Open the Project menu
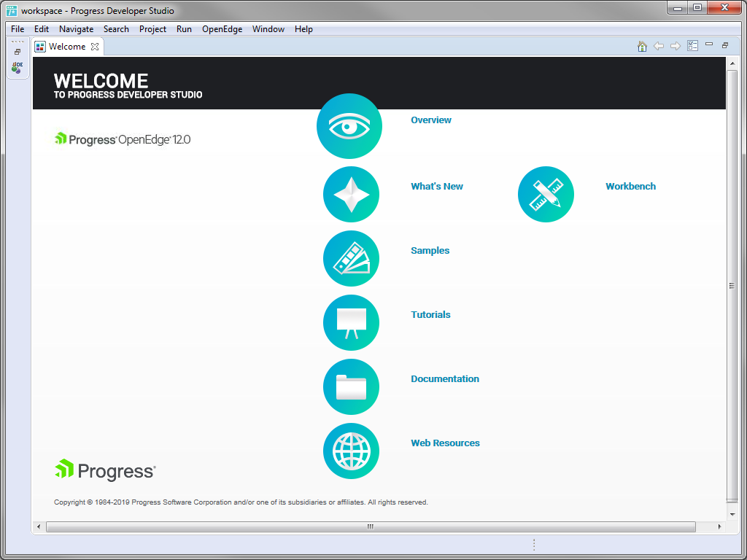747x560 pixels. click(153, 29)
